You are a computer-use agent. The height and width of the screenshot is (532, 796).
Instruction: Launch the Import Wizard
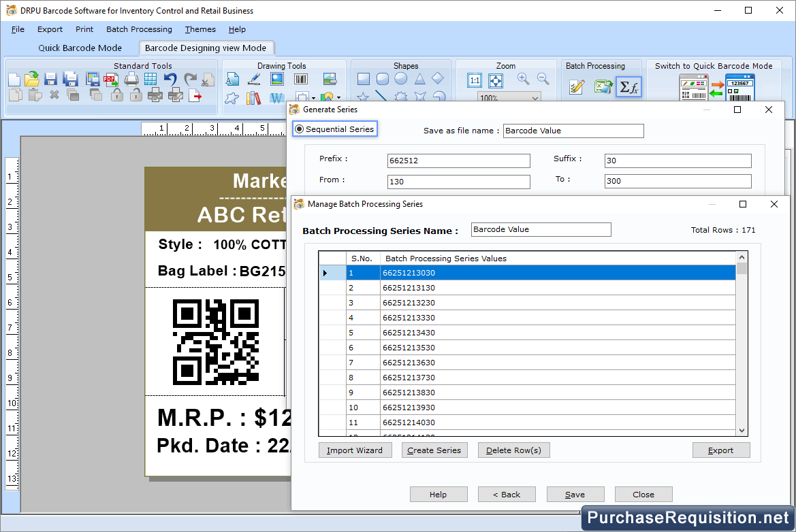(x=355, y=450)
